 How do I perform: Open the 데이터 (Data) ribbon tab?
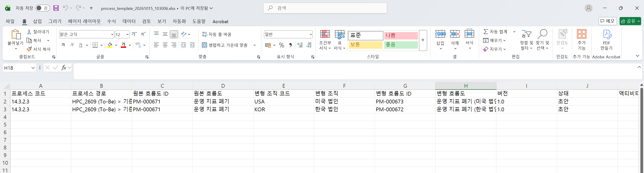tap(129, 21)
